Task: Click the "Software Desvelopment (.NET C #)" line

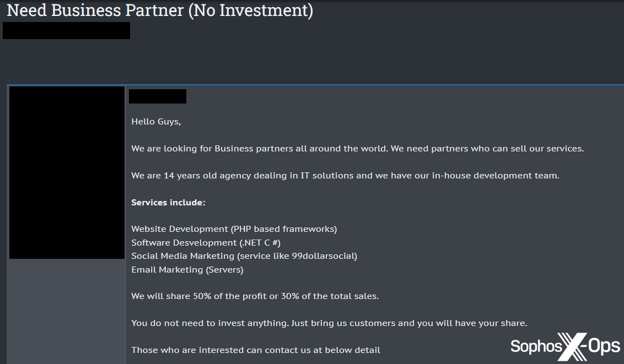Action: 206,243
